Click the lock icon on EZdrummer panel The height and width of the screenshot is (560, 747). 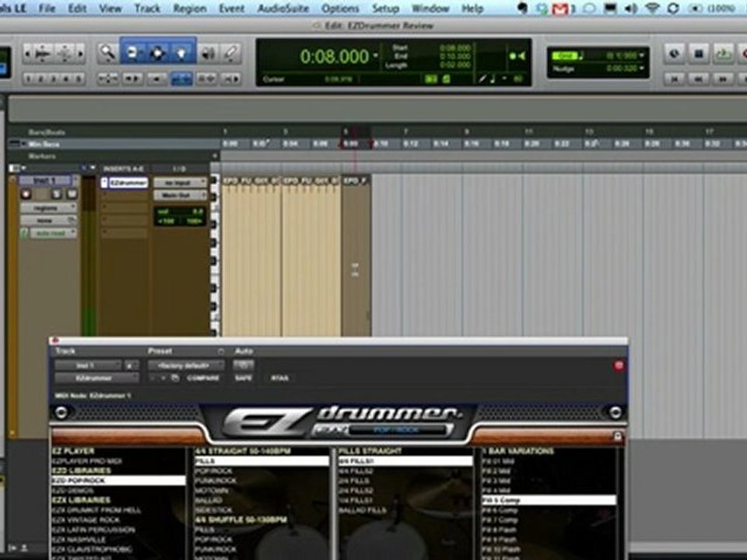[617, 436]
